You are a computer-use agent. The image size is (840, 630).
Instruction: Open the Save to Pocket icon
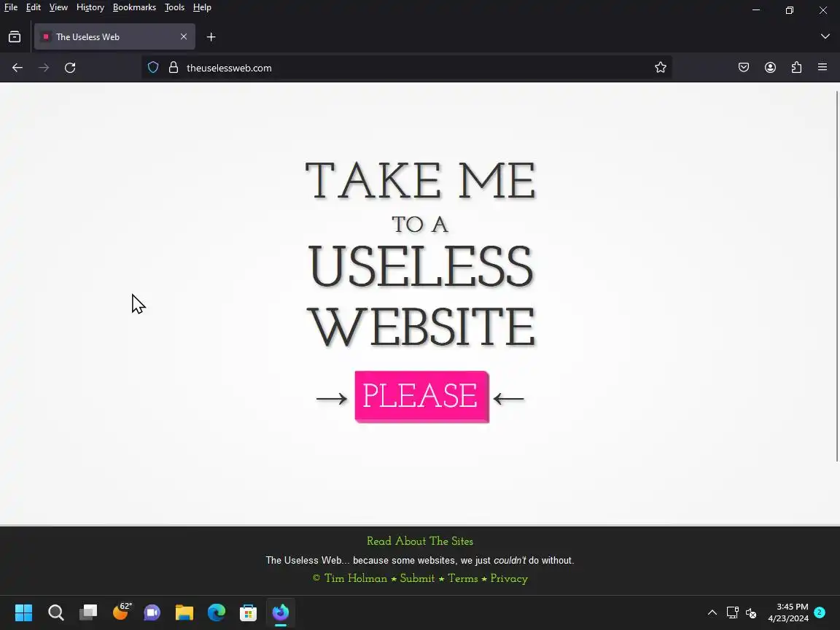click(744, 68)
